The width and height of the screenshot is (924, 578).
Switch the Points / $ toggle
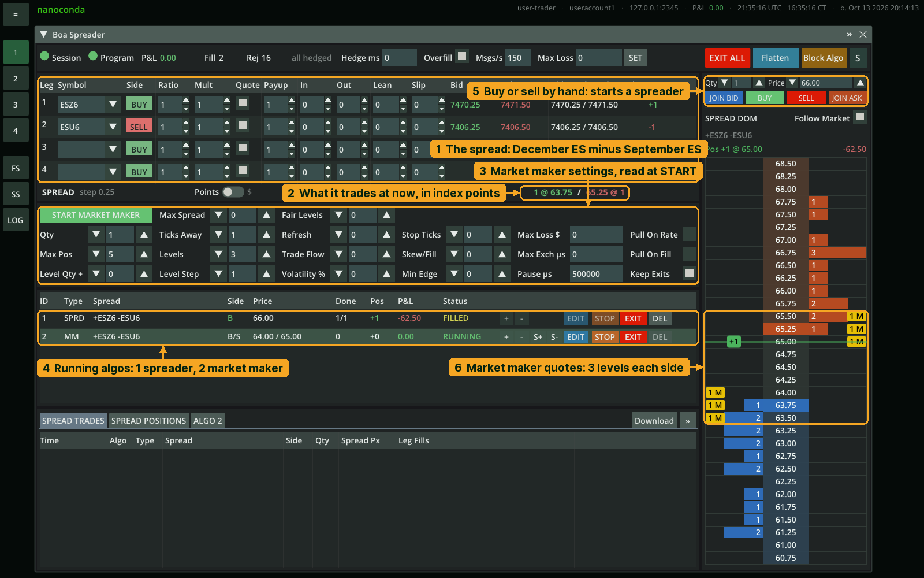[x=233, y=192]
